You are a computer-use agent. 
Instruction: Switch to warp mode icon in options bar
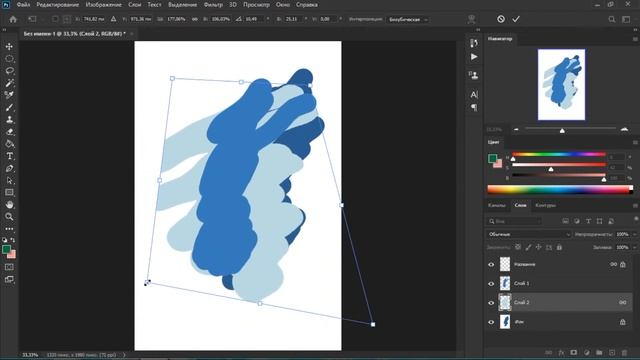click(x=471, y=19)
